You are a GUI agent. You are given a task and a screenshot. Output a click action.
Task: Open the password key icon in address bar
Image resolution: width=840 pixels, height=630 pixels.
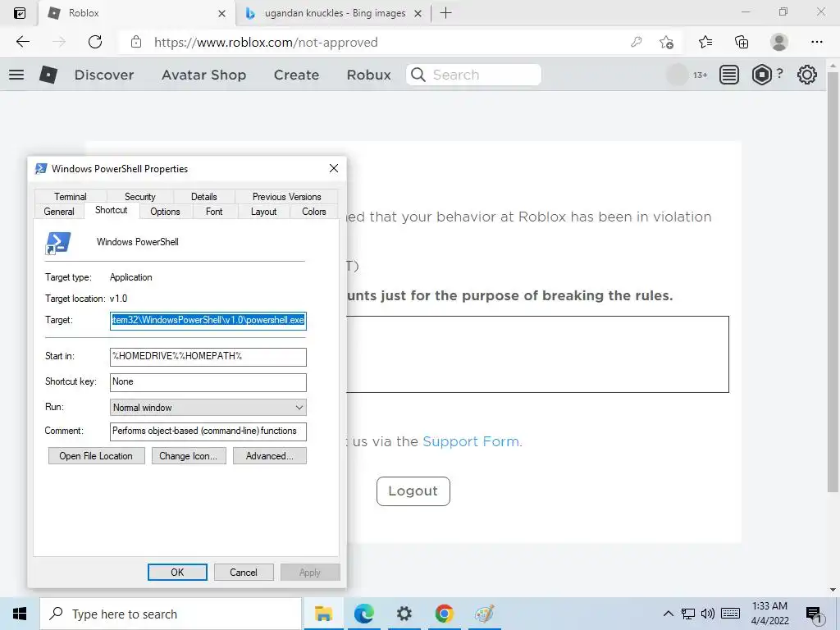point(637,42)
